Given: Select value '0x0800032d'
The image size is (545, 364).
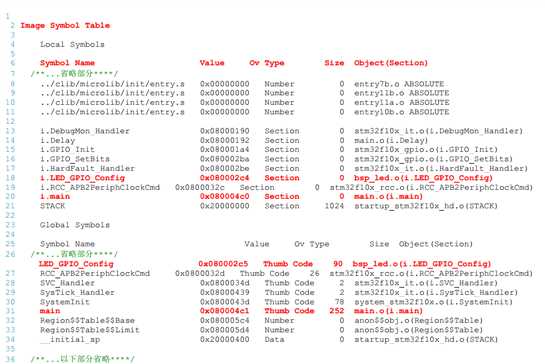Looking at the screenshot, I should [200, 274].
